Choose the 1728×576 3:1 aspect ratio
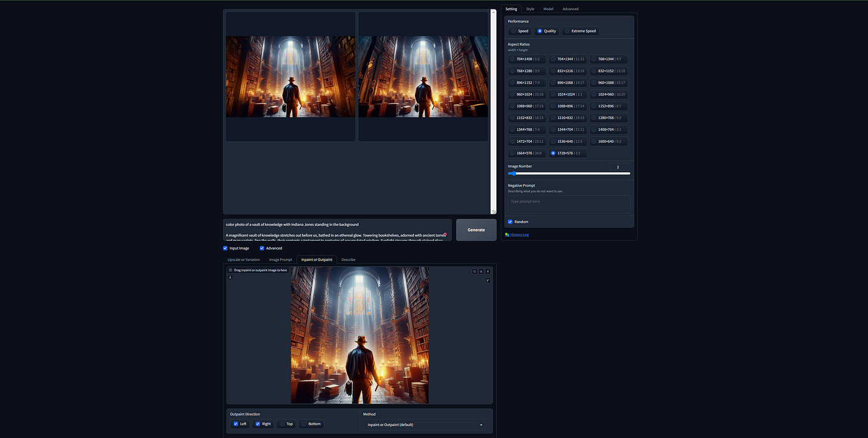Image resolution: width=868 pixels, height=438 pixels. pyautogui.click(x=568, y=153)
